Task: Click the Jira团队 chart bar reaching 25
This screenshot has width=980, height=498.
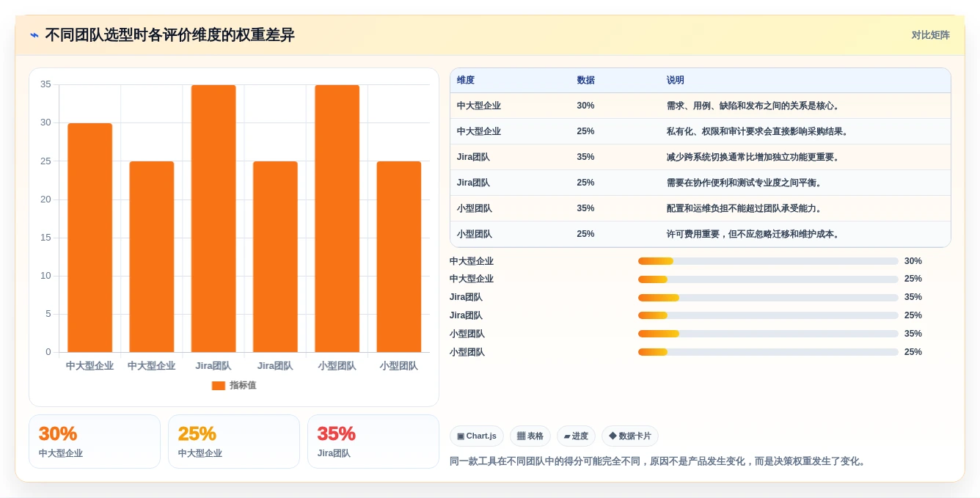Action: coord(275,257)
